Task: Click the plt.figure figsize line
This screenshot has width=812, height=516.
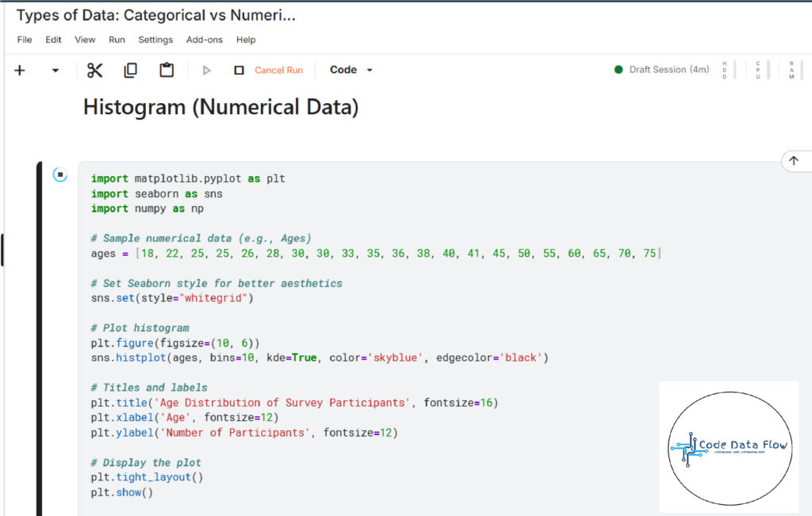Action: pos(175,343)
